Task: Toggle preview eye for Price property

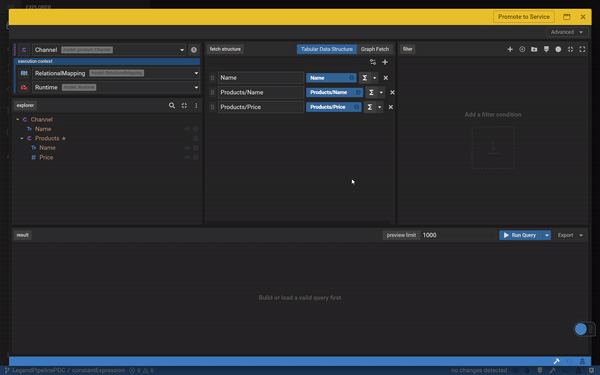Action: 187,157
